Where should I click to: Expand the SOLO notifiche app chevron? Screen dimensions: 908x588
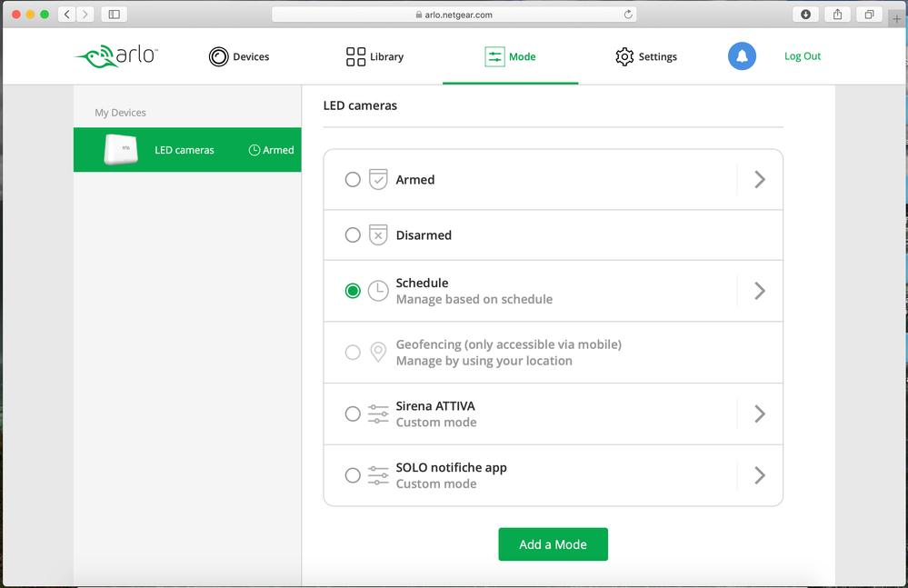click(760, 475)
